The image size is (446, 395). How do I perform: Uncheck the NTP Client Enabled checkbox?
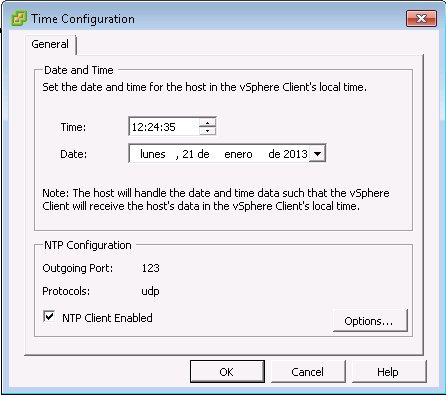(49, 316)
